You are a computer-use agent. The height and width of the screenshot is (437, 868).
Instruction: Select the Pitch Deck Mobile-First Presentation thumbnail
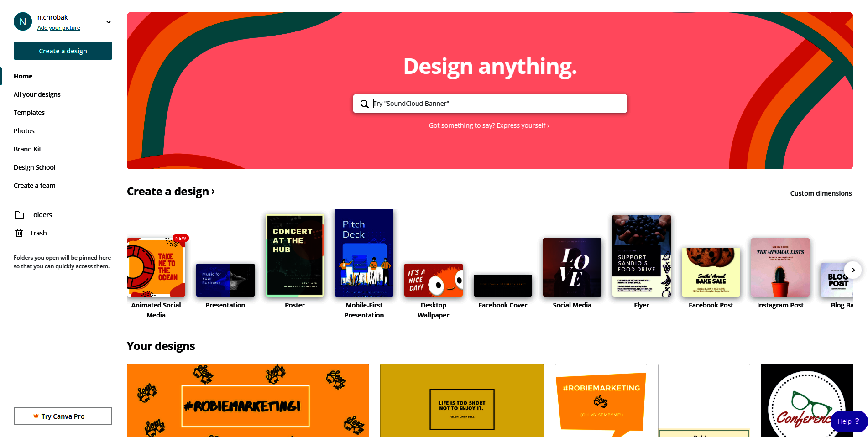point(364,253)
